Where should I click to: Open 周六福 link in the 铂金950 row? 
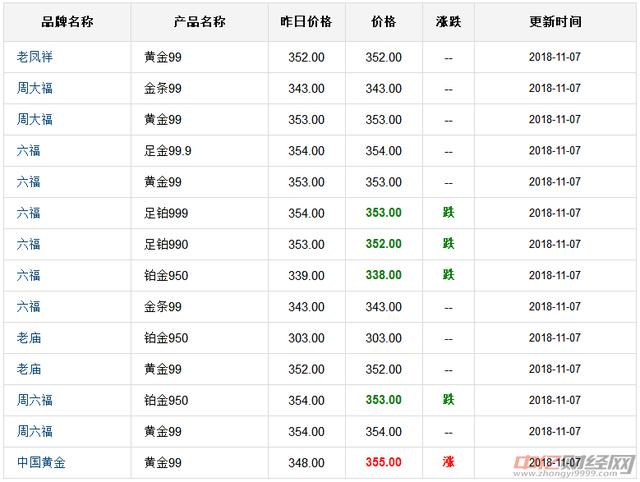click(35, 400)
